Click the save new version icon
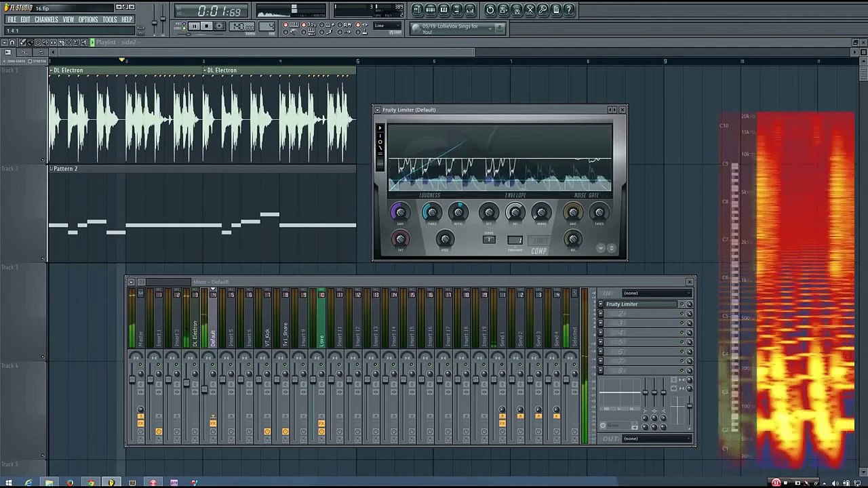This screenshot has width=868, height=488. pyautogui.click(x=517, y=10)
